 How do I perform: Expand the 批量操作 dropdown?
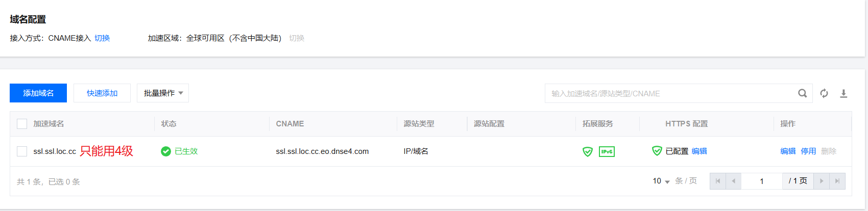click(x=163, y=93)
